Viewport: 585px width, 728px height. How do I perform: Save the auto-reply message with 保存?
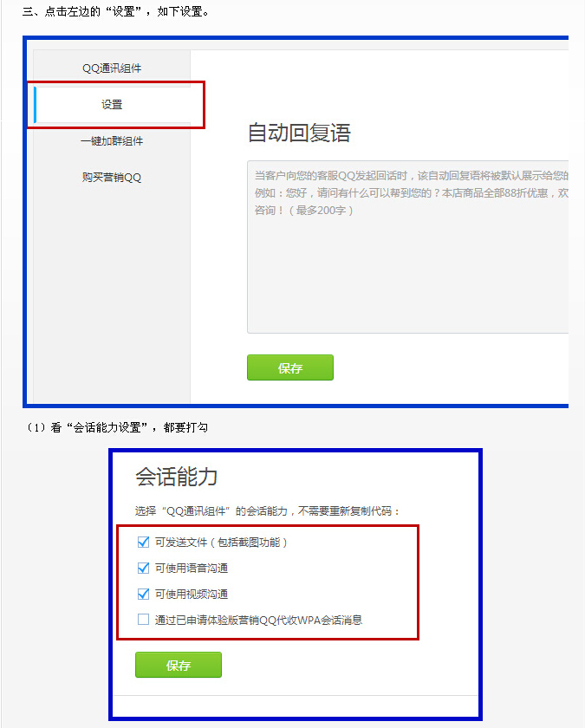pos(290,367)
